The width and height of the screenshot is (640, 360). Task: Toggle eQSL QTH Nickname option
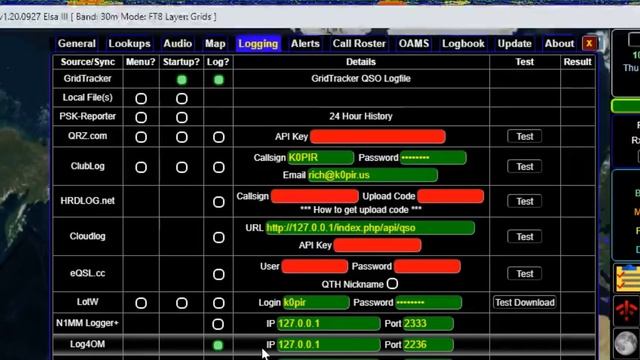(x=392, y=284)
